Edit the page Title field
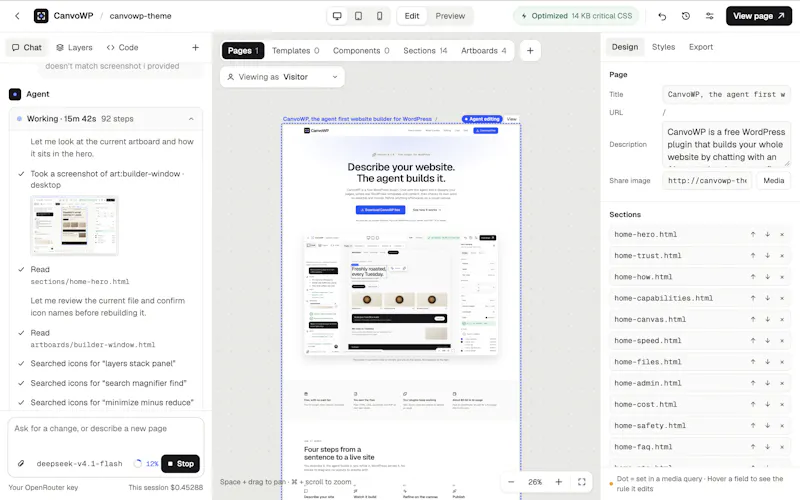 click(726, 94)
